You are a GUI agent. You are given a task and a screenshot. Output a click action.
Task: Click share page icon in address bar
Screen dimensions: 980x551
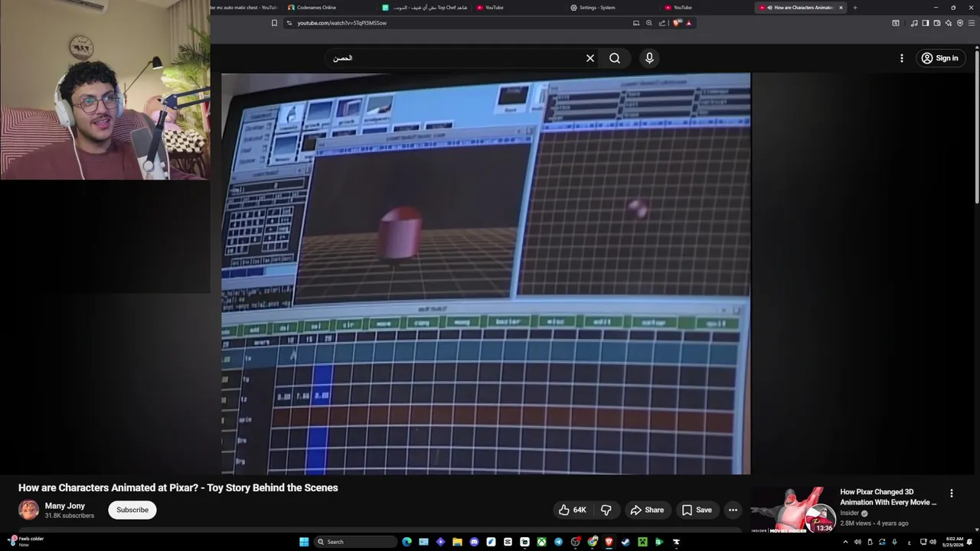click(x=662, y=23)
